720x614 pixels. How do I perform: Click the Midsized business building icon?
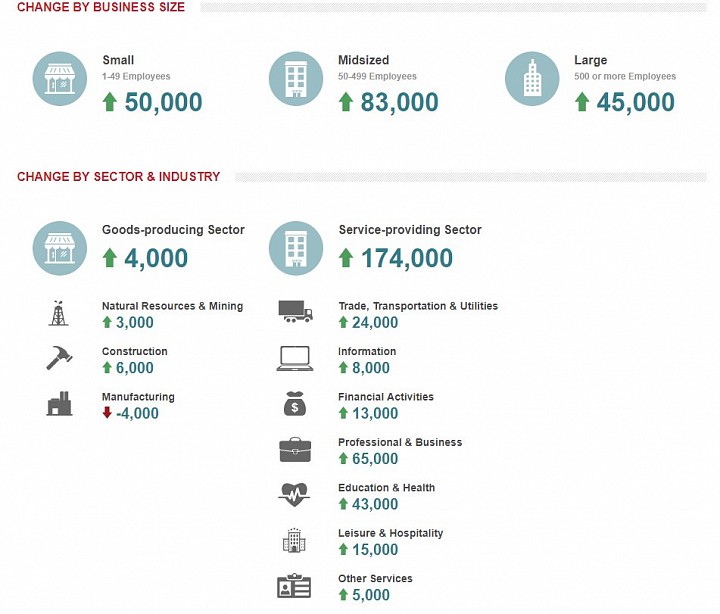tap(296, 79)
